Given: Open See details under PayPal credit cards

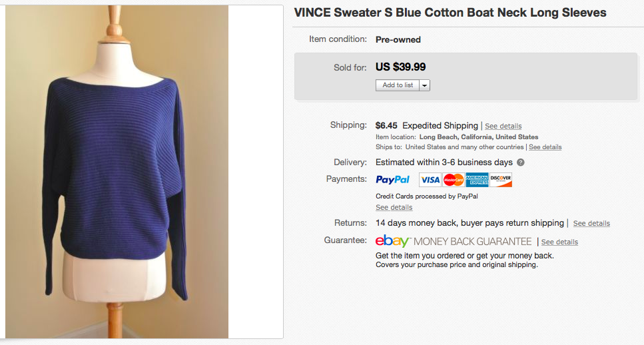Looking at the screenshot, I should coord(394,208).
